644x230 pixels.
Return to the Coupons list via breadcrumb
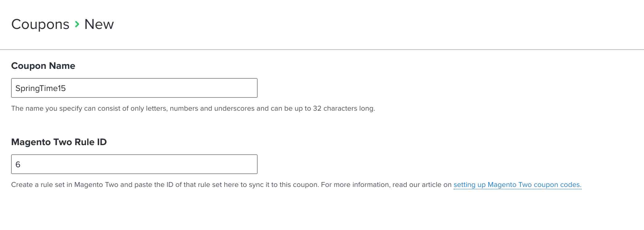[40, 24]
